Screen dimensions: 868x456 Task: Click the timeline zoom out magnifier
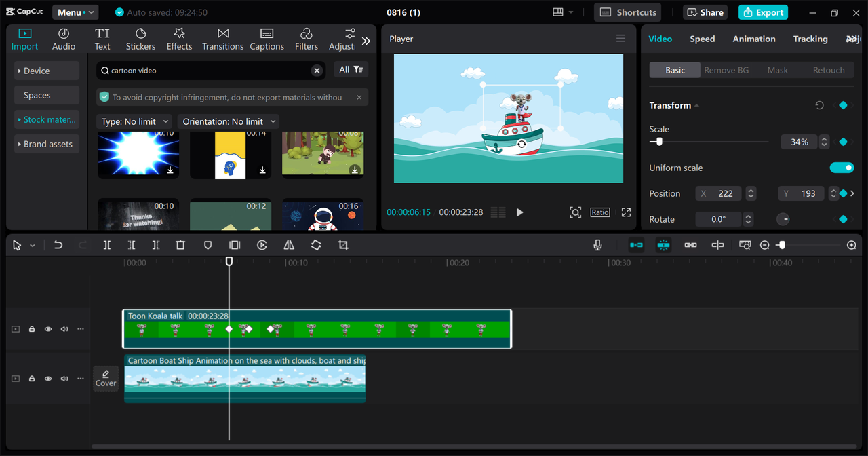pyautogui.click(x=764, y=245)
